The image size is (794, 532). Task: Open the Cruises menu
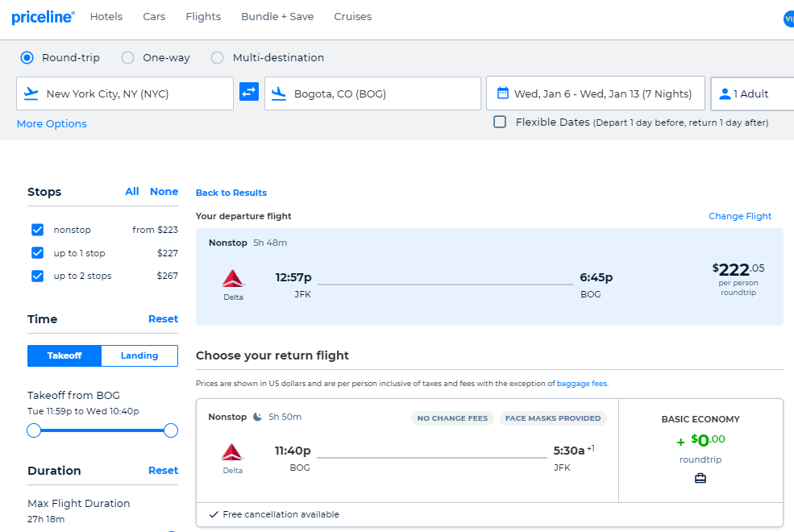[x=352, y=17]
